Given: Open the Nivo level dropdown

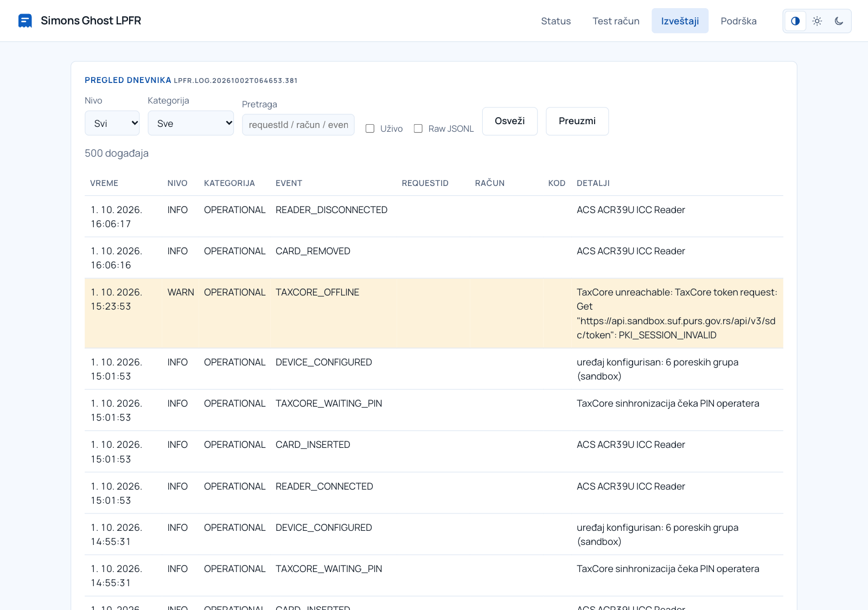Looking at the screenshot, I should tap(112, 123).
